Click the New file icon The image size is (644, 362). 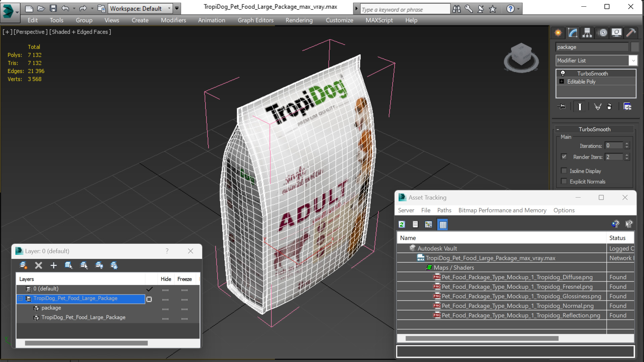pyautogui.click(x=29, y=8)
